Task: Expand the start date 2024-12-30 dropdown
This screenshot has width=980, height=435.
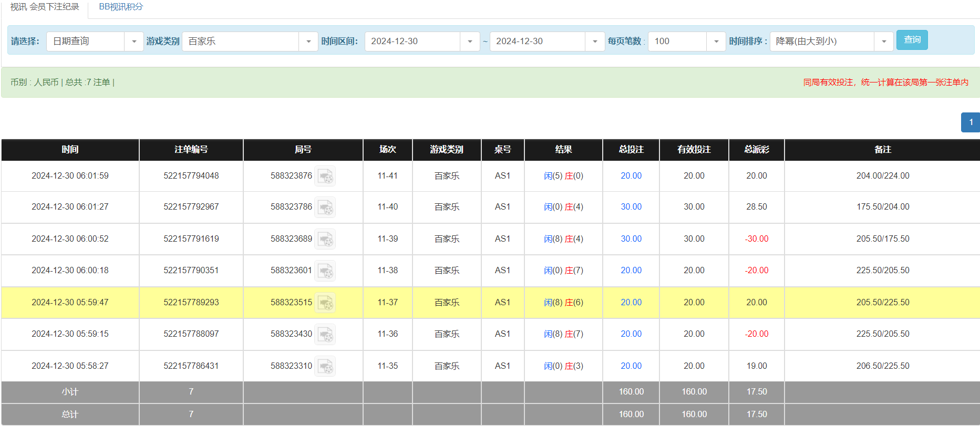Action: (x=470, y=42)
